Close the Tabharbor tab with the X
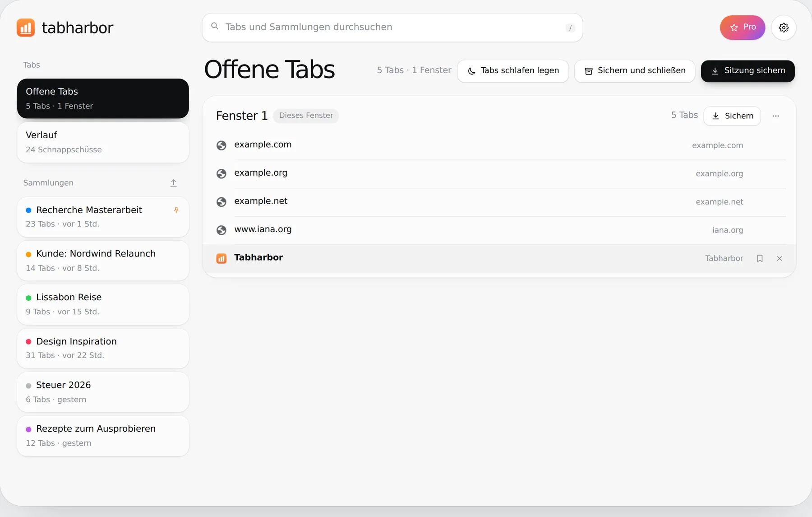This screenshot has width=812, height=517. click(x=779, y=258)
